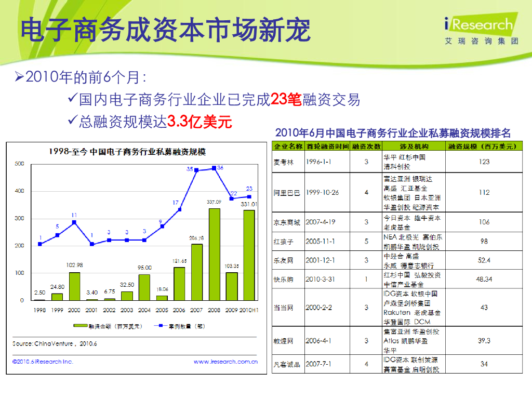Screen dimensions: 532x399
Task: Click the 2007 bar labeled 205.78
Action: tap(197, 272)
